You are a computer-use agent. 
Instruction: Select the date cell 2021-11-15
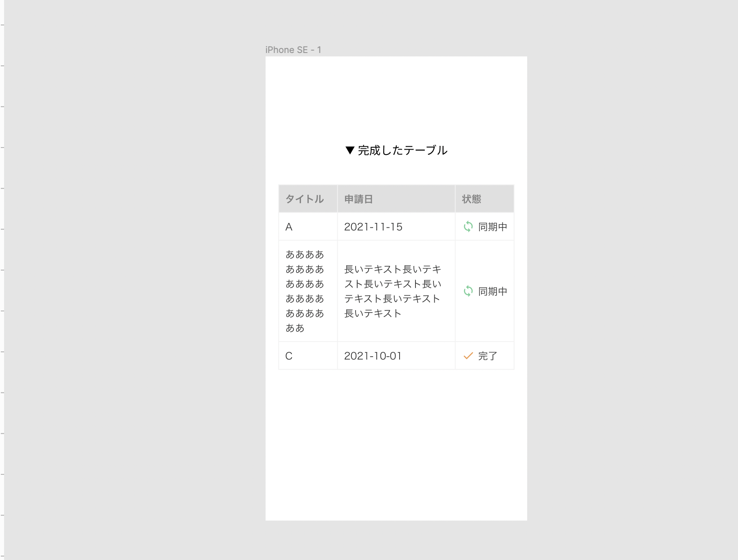click(x=373, y=227)
